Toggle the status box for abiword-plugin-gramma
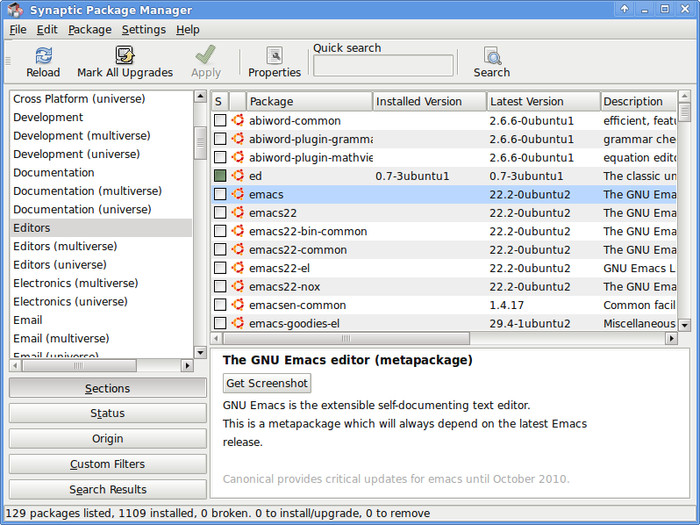 point(220,139)
